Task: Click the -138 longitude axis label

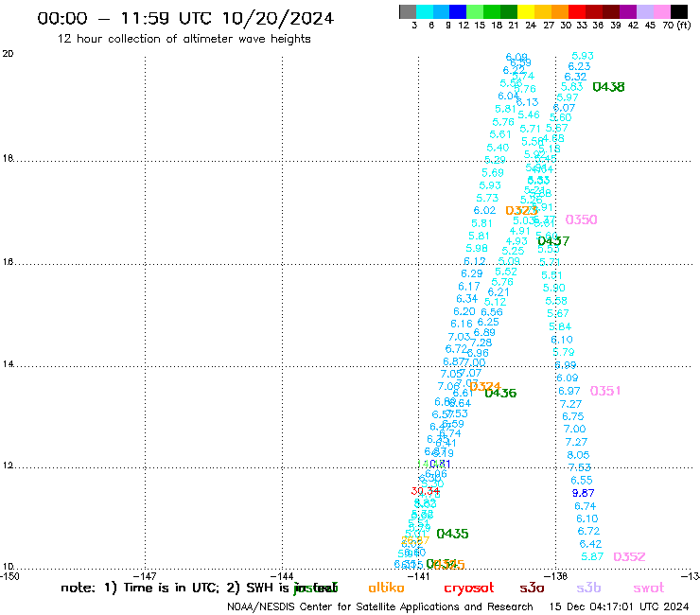Action: point(555,576)
